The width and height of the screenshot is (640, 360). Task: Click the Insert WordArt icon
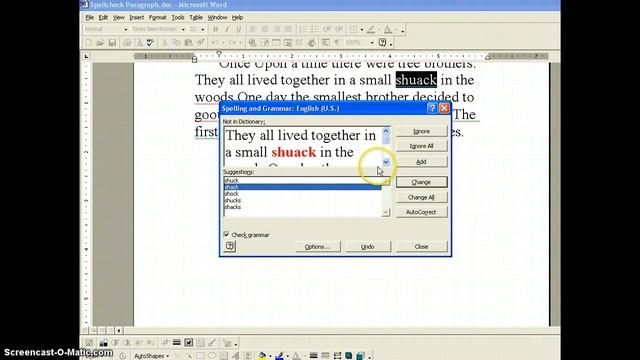(x=236, y=356)
